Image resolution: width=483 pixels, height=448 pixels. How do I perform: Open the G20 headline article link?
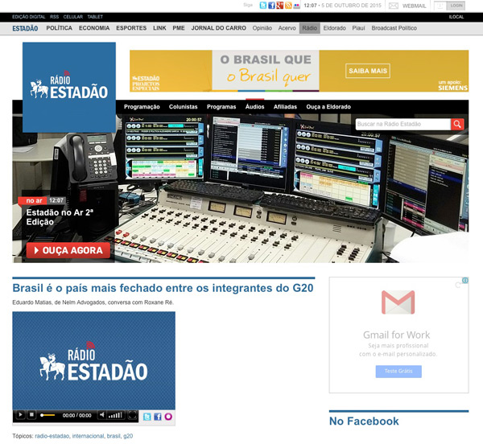tap(163, 287)
